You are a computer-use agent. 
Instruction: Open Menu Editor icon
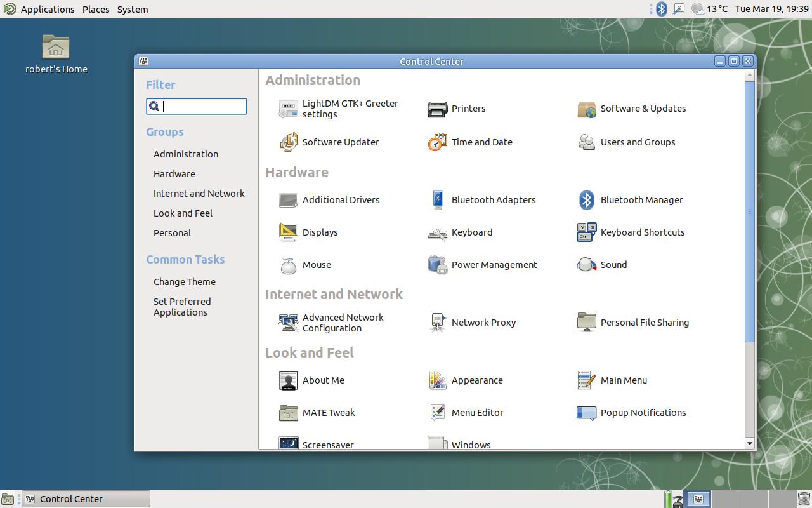point(438,413)
